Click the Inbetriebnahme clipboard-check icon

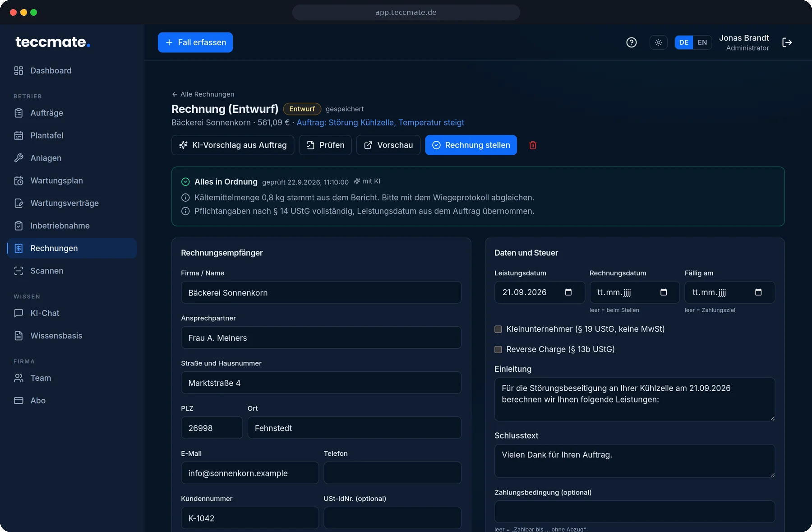[x=18, y=226]
